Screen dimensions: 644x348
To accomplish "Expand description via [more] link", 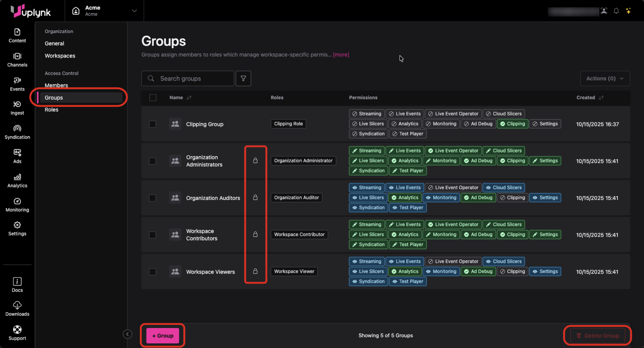I will coord(341,55).
